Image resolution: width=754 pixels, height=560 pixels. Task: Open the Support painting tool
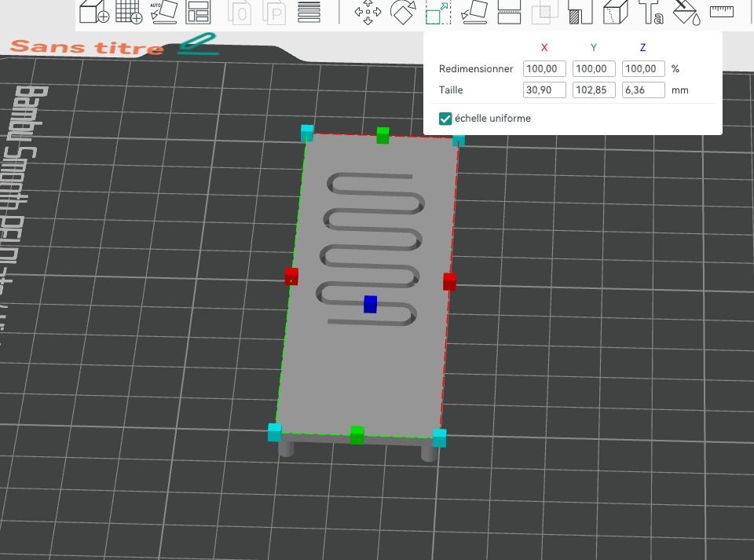pyautogui.click(x=579, y=11)
